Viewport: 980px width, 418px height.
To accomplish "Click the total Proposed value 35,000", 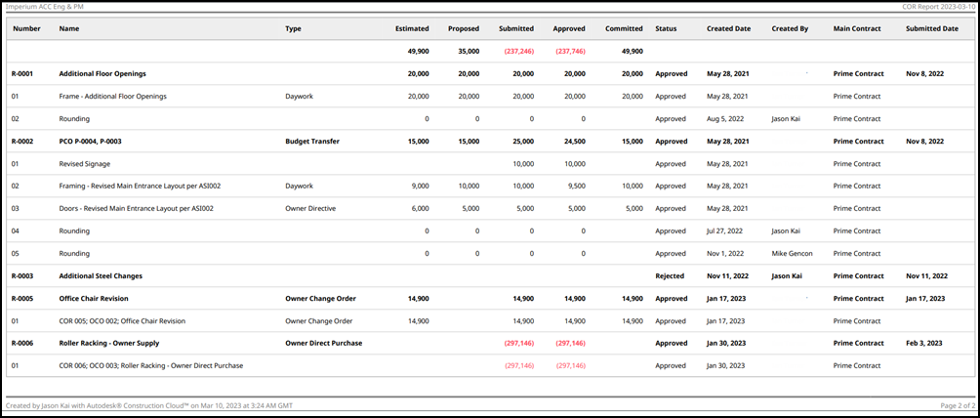I will pos(469,52).
